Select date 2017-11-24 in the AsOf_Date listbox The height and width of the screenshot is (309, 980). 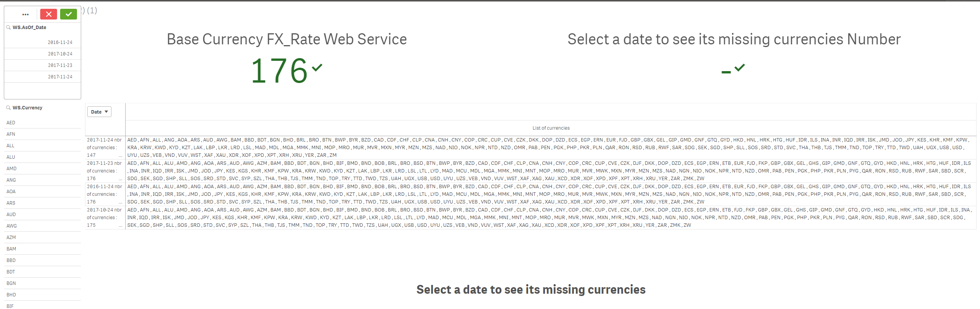click(x=60, y=77)
